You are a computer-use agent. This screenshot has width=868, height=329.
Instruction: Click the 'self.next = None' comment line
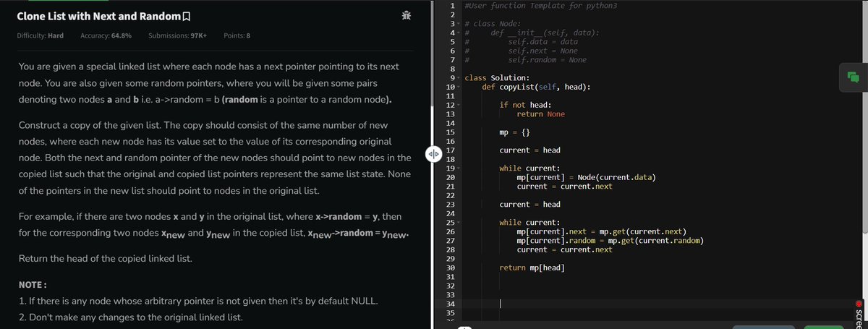tap(543, 51)
